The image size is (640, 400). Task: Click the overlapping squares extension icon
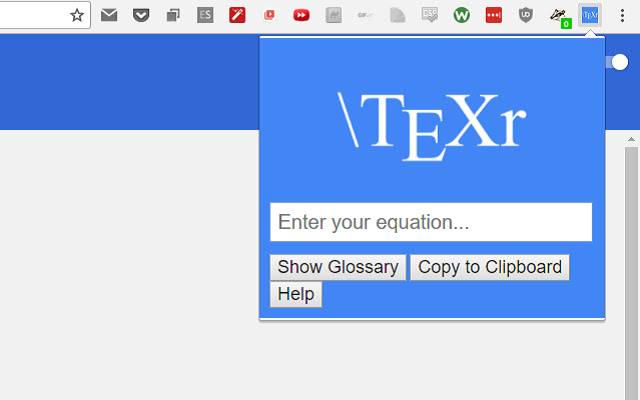(x=173, y=16)
